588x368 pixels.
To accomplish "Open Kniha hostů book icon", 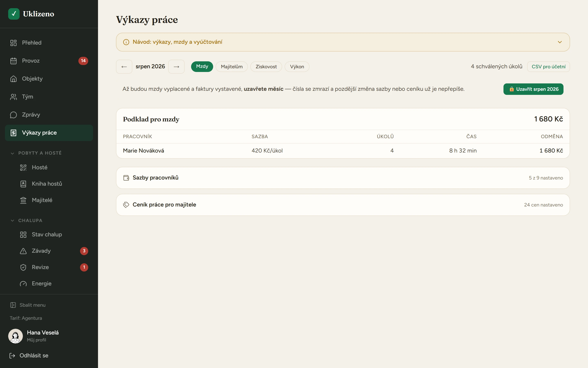I will [23, 184].
